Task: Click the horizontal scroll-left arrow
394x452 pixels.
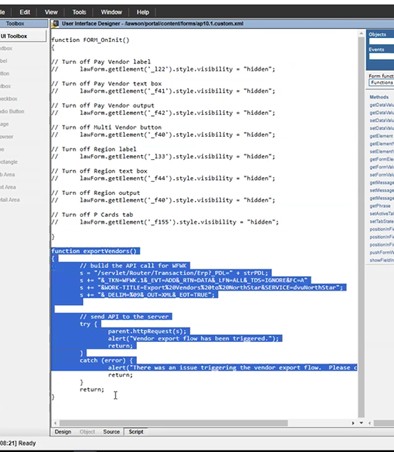Action: (x=55, y=423)
